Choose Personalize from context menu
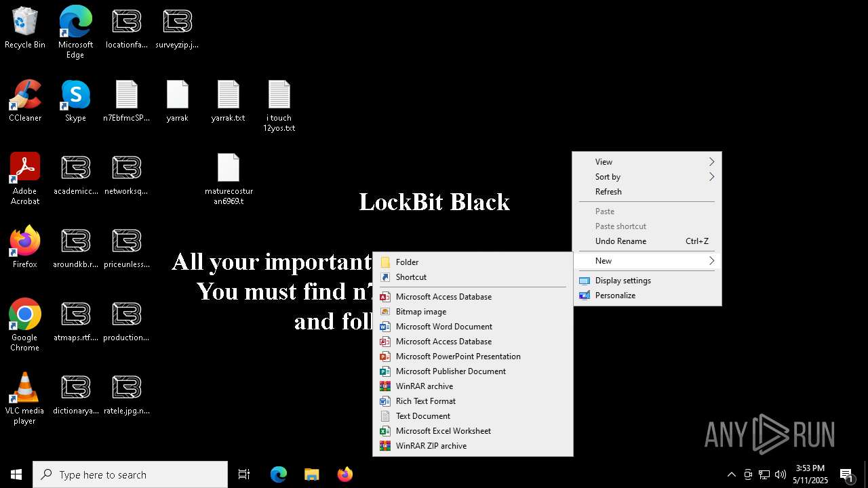The image size is (868, 488). pyautogui.click(x=647, y=296)
